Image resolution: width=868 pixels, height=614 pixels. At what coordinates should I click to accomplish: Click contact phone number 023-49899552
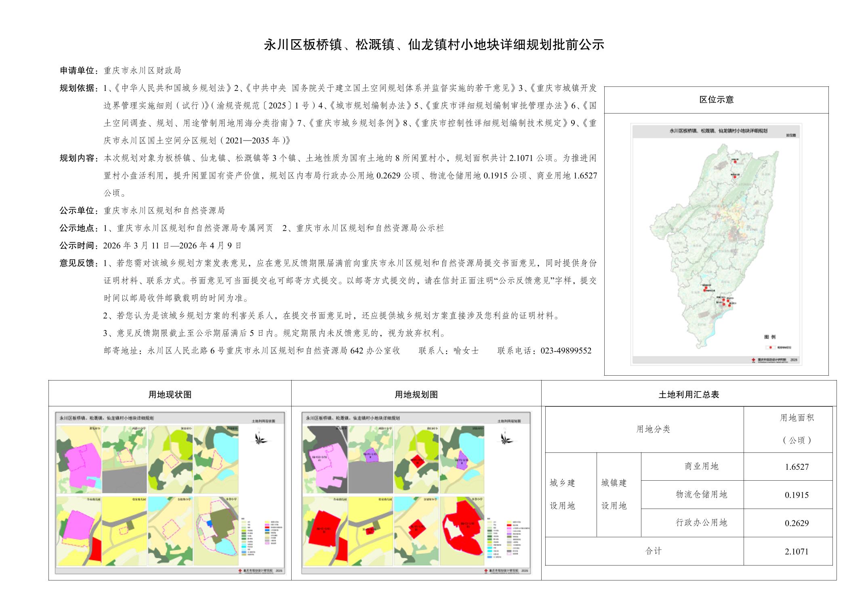(x=565, y=351)
